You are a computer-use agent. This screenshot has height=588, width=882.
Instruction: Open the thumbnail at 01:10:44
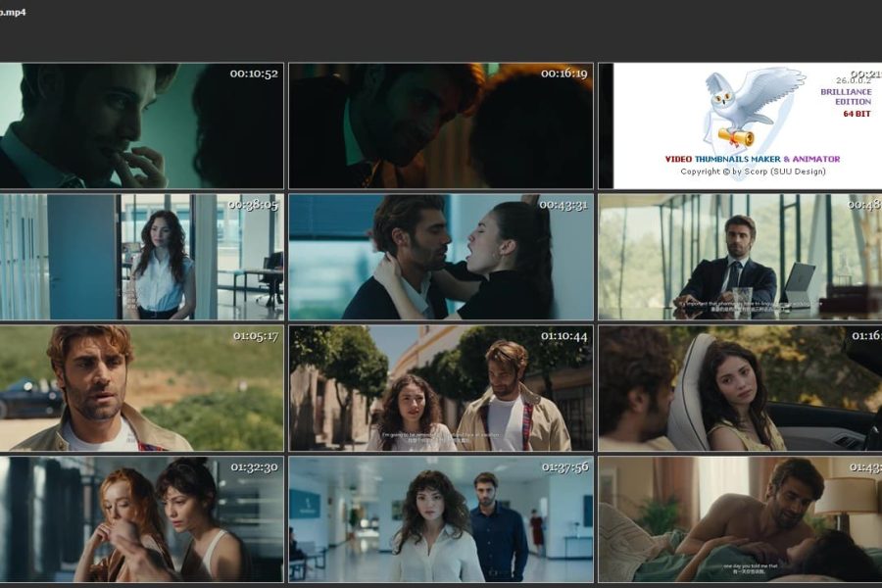440,388
